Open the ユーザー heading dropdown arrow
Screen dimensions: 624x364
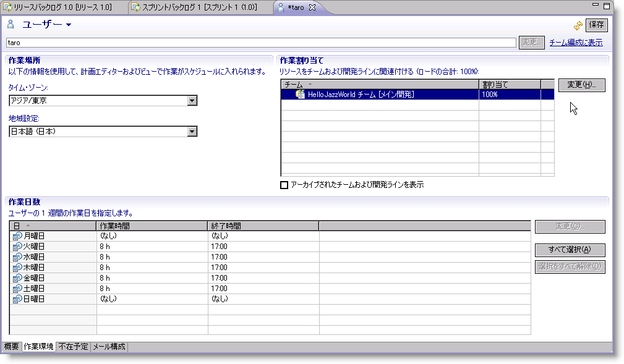[69, 25]
